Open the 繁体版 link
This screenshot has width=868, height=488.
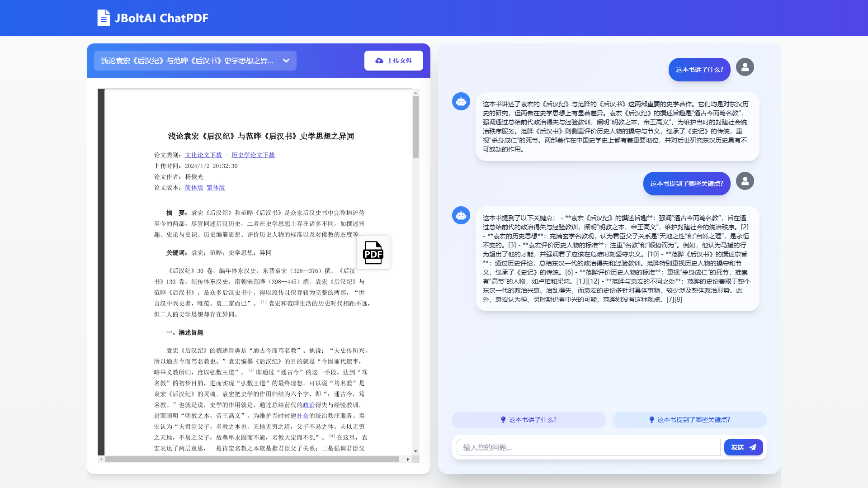pos(216,188)
